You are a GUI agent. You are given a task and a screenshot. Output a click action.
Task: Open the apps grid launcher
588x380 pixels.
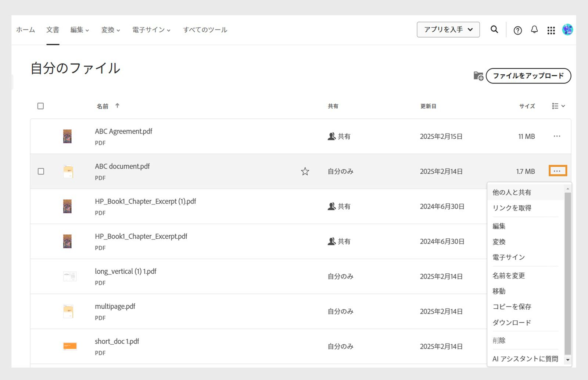pos(551,30)
